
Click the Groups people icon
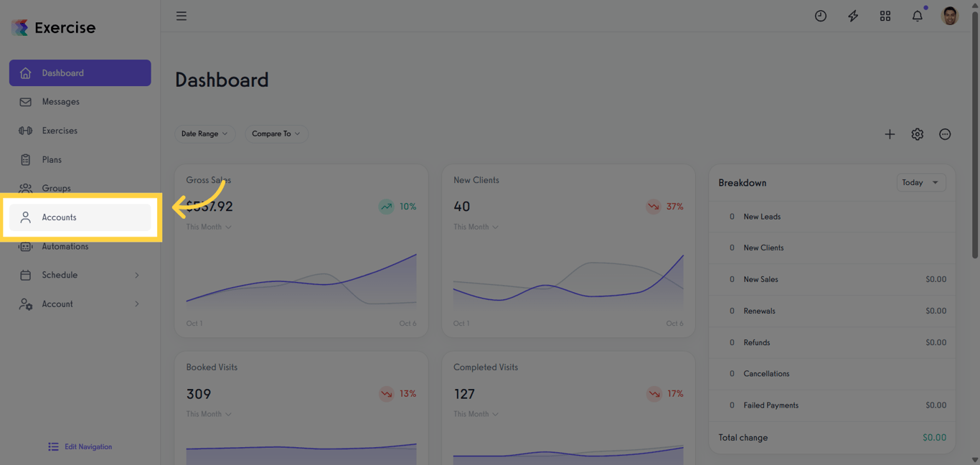click(24, 188)
